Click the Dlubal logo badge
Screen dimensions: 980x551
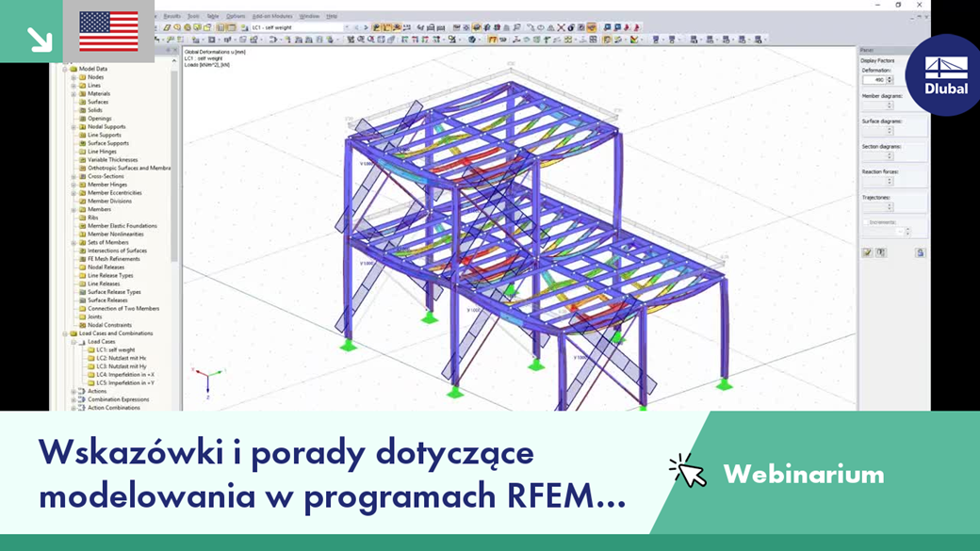click(x=946, y=75)
